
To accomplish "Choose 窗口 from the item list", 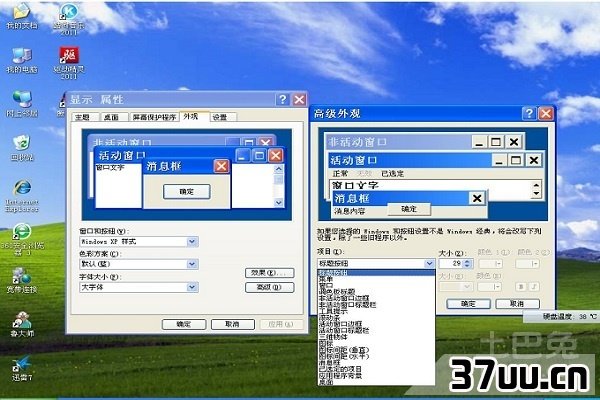I will 377,286.
